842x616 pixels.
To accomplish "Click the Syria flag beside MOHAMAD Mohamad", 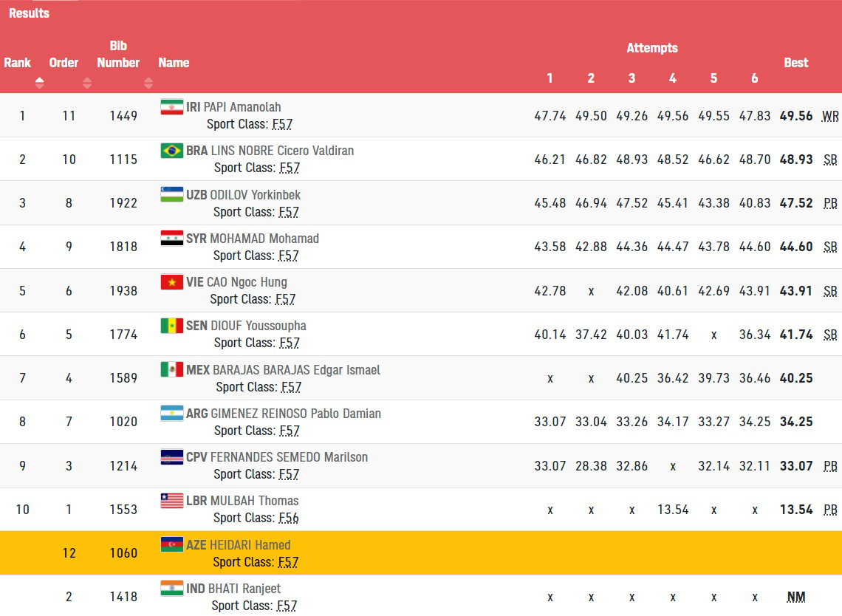I will tap(172, 237).
